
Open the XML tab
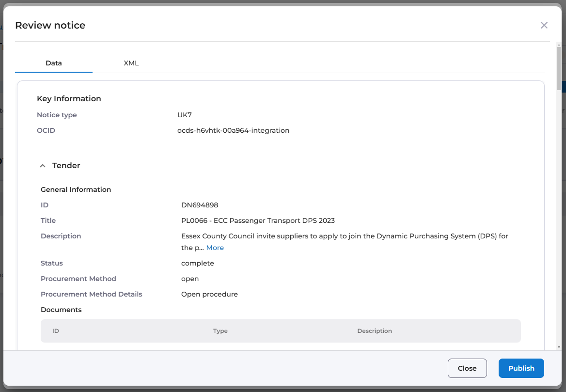(x=131, y=63)
